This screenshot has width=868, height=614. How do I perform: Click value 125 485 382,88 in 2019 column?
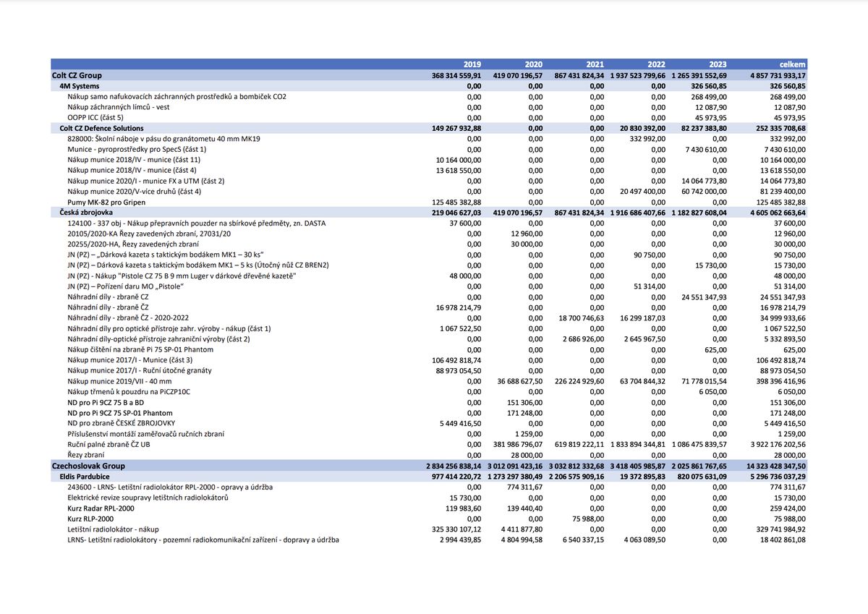pos(456,202)
